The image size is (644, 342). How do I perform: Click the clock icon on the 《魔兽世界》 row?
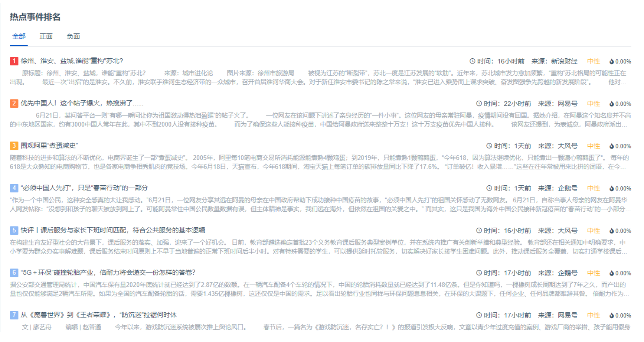pyautogui.click(x=479, y=315)
